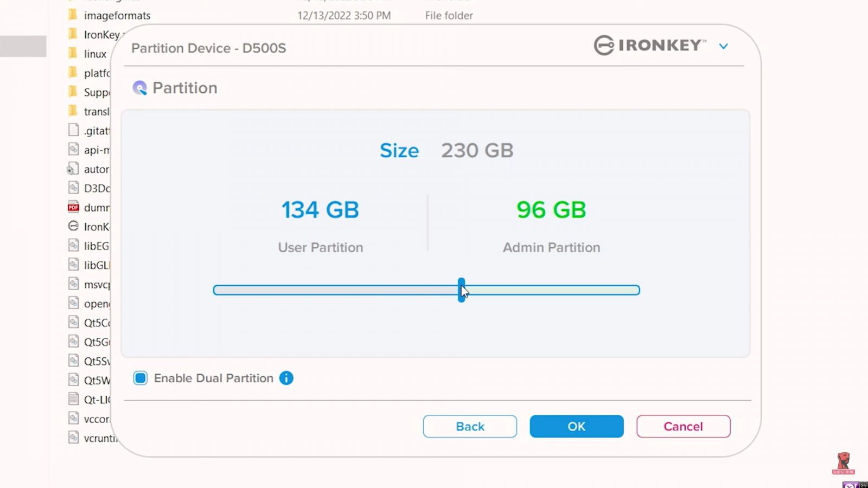Select the IronKey application file icon
The height and width of the screenshot is (488, 868).
point(73,226)
